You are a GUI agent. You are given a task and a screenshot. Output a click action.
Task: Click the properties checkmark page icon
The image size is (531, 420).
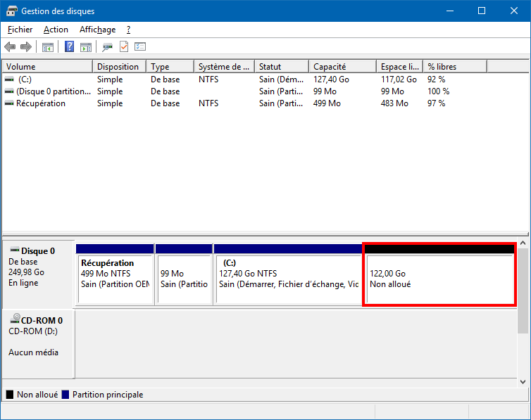124,46
